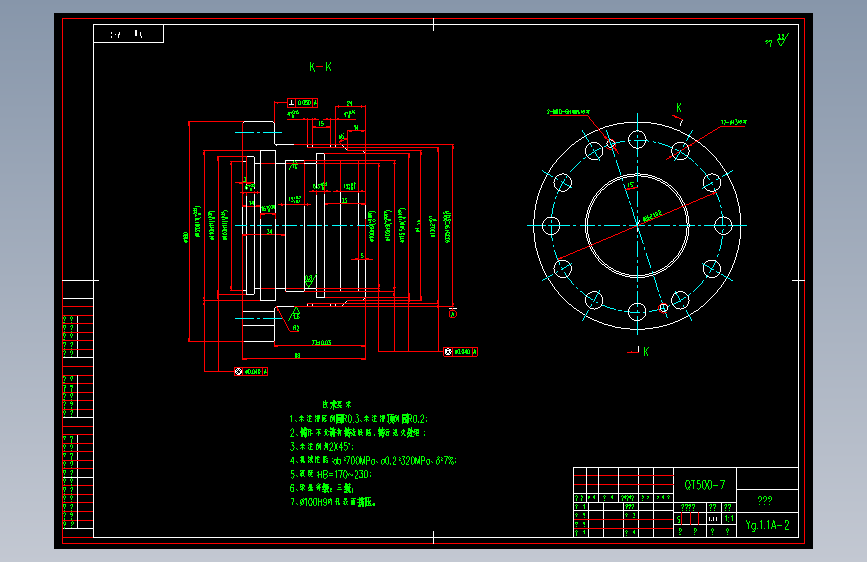This screenshot has width=867, height=562.
Task: Select the R2 radius callout near the lower chamfer
Action: [296, 328]
